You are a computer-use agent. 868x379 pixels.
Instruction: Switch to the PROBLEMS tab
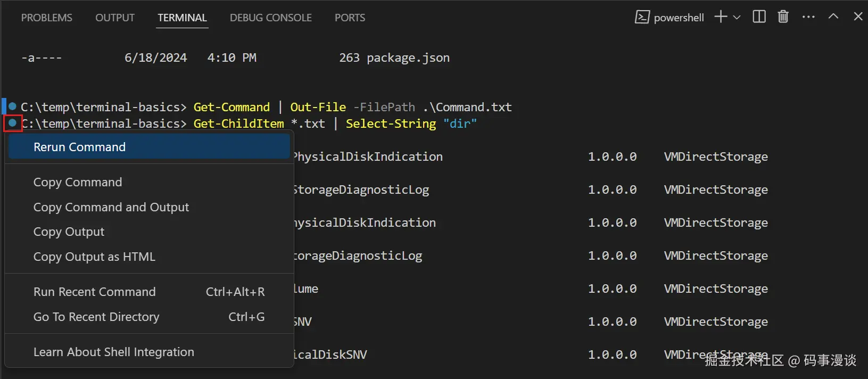(47, 18)
